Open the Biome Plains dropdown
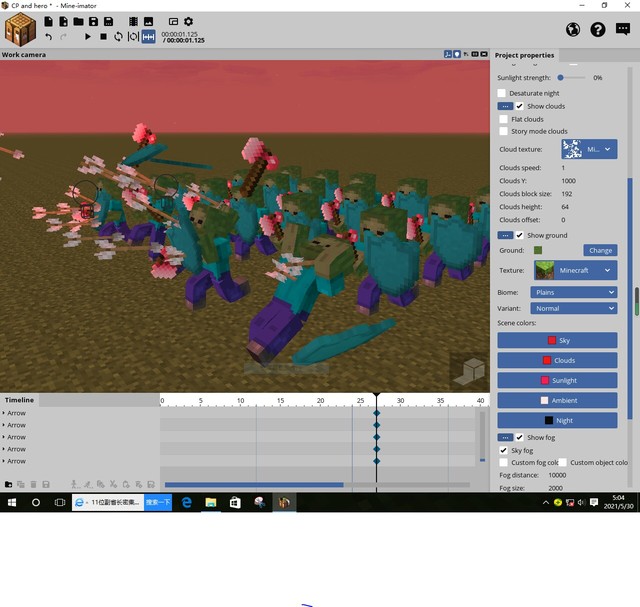Screen dimensions: 640x607 pos(573,292)
